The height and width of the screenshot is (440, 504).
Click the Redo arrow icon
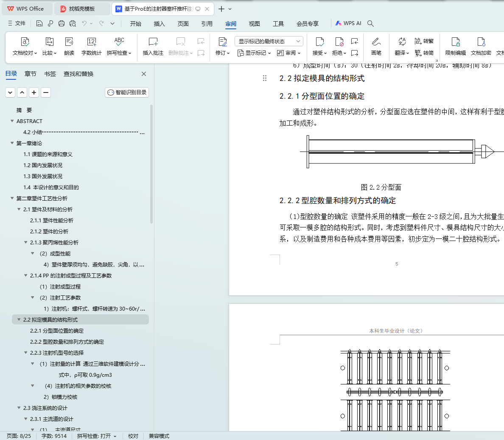pos(101,23)
